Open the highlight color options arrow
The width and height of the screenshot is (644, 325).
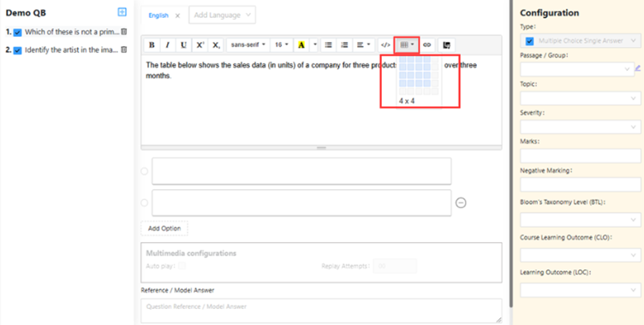[x=314, y=45]
